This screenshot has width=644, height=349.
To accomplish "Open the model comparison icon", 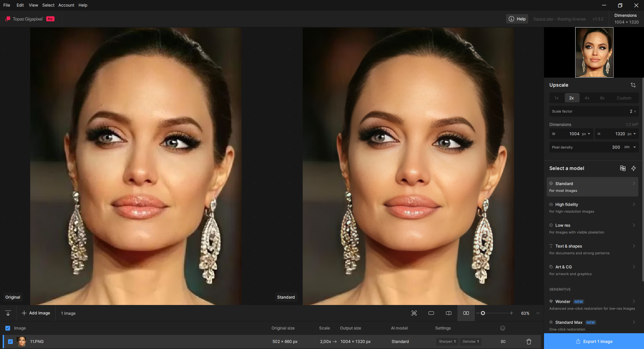I will pyautogui.click(x=623, y=168).
